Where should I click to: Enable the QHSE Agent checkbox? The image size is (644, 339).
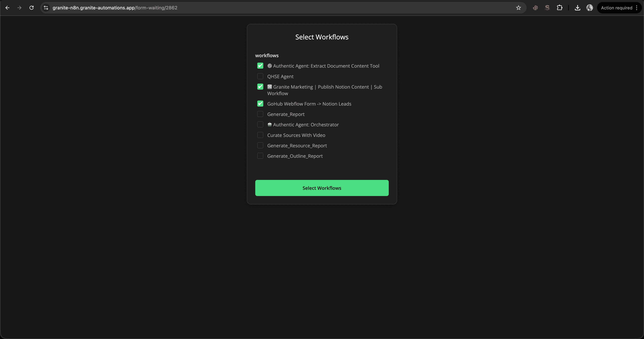pos(260,76)
